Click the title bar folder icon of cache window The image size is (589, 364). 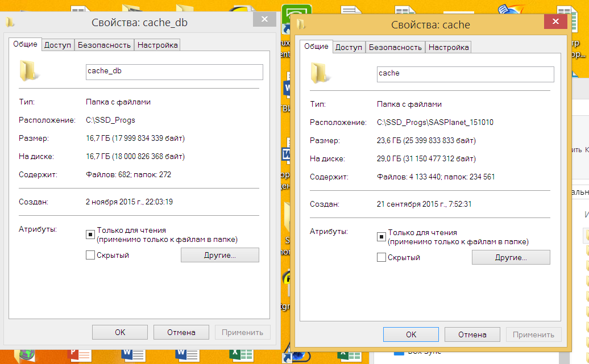301,25
